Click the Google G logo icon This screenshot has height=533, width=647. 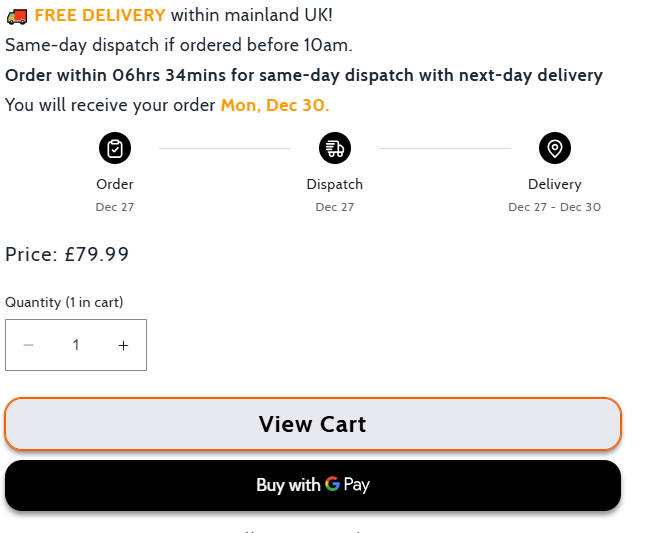[332, 484]
